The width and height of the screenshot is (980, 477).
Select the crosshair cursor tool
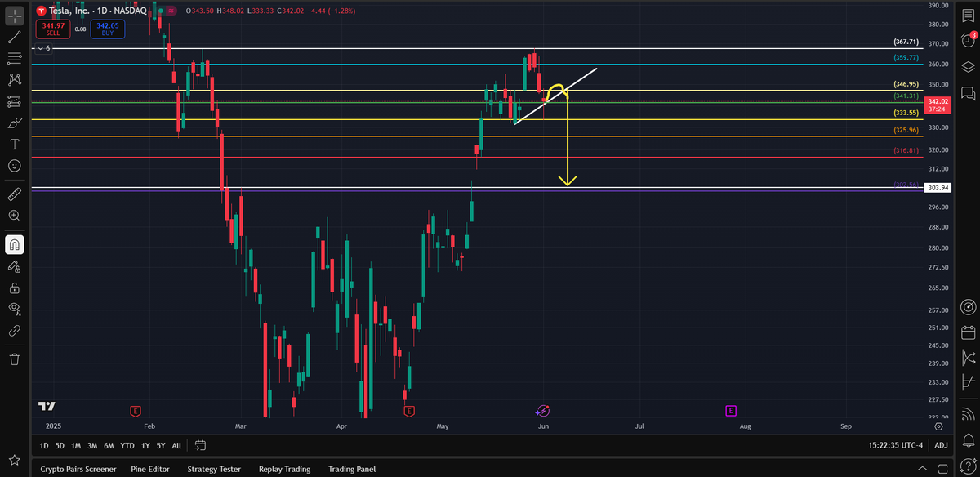click(x=15, y=14)
